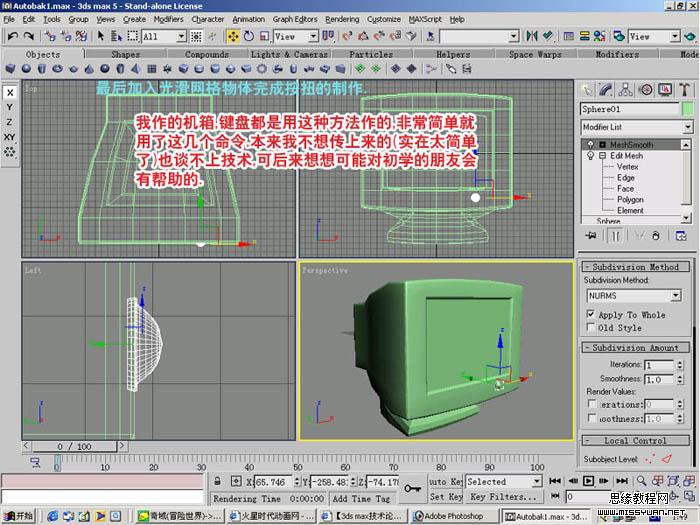Click the Pin Stack icon
The width and height of the screenshot is (700, 525).
[591, 236]
